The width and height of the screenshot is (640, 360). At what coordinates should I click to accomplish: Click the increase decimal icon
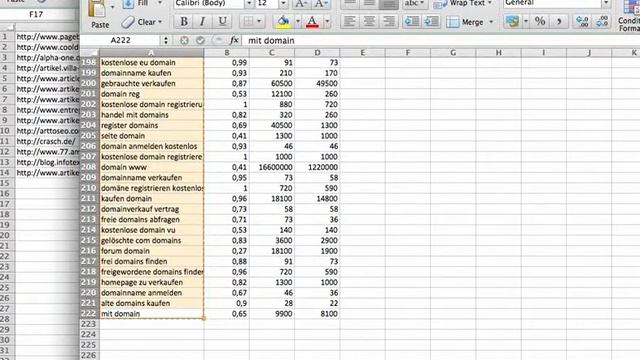tap(582, 21)
